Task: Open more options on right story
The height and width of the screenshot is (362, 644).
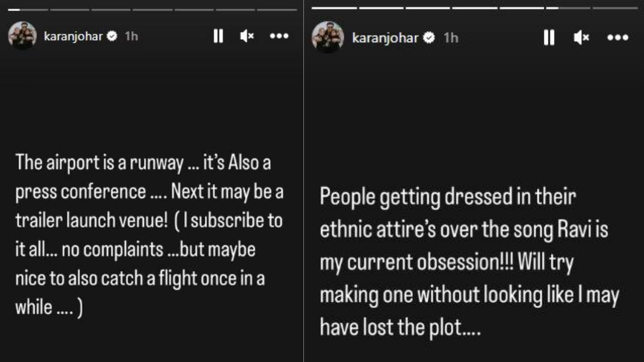Action: point(617,38)
